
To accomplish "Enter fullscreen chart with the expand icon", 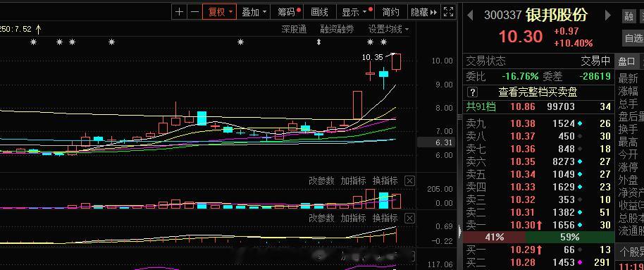I will point(449,12).
